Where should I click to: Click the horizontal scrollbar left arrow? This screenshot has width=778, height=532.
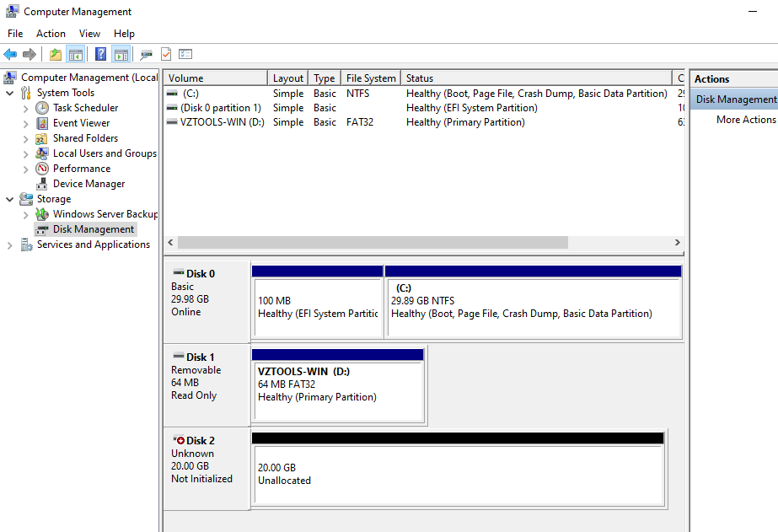click(x=170, y=242)
